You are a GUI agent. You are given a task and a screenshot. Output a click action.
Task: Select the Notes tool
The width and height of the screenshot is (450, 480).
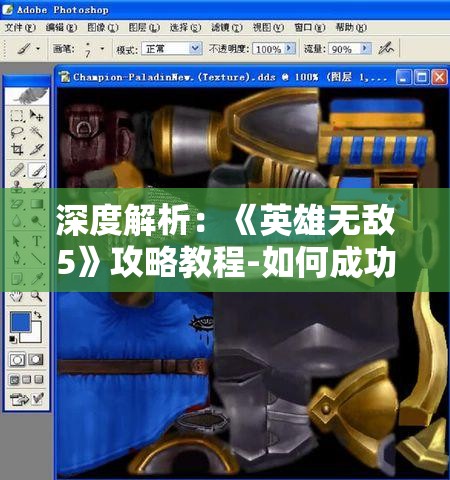point(17,278)
